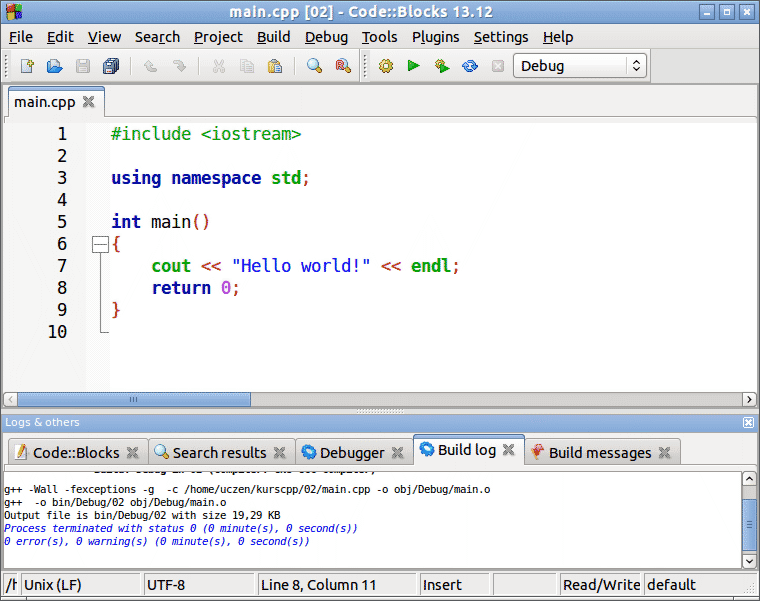This screenshot has width=760, height=601.
Task: Click the Find magnifier icon
Action: (x=314, y=66)
